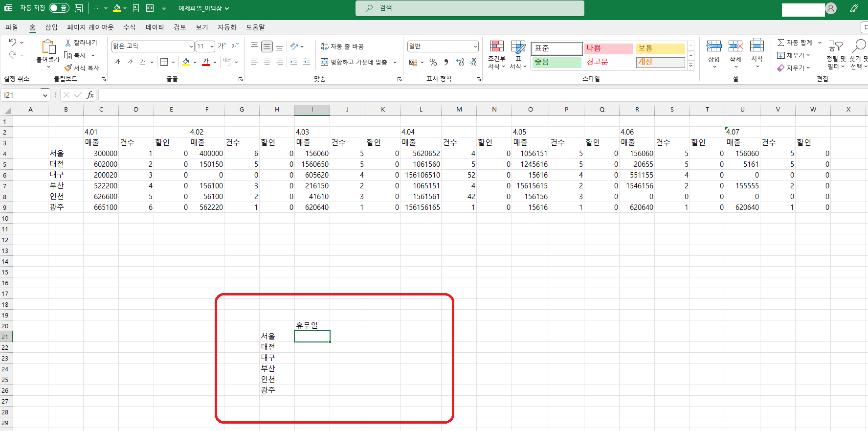Viewport: 868px width, 431px height.
Task: Apply accounting currency format icon
Action: [x=413, y=62]
